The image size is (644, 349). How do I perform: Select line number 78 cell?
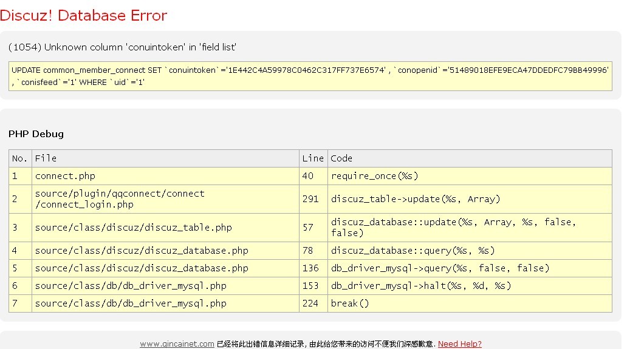pyautogui.click(x=313, y=251)
